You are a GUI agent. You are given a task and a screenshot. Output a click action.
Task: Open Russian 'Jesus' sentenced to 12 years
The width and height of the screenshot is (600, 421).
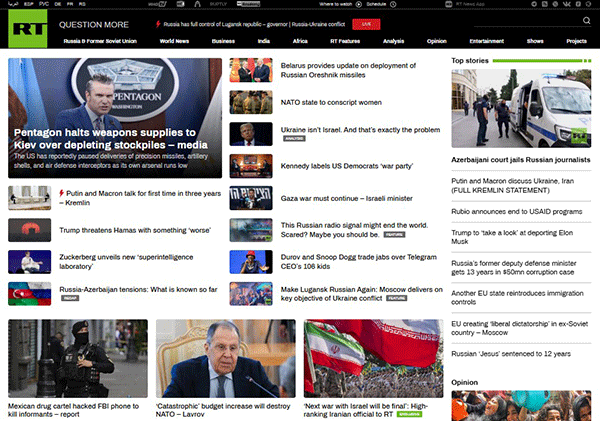tap(511, 354)
